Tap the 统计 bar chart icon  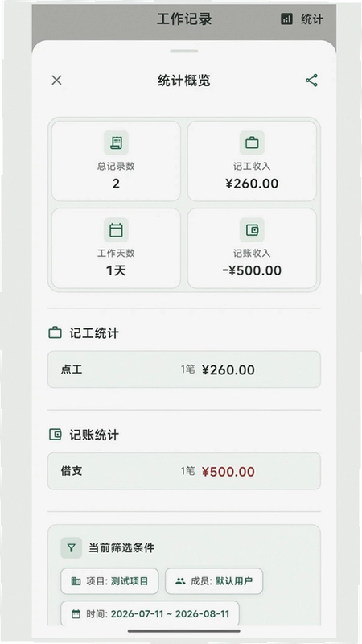click(x=287, y=19)
